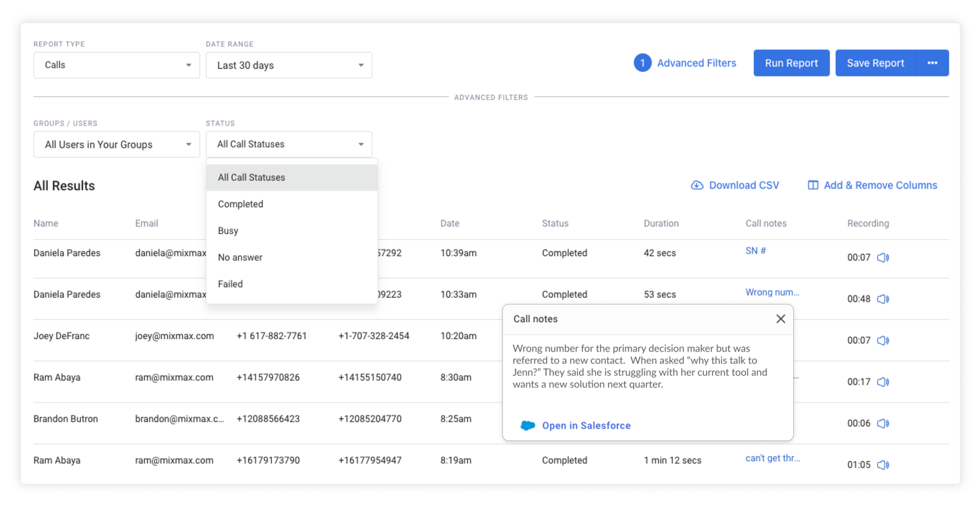Open the Groups / Users dropdown

(x=116, y=144)
